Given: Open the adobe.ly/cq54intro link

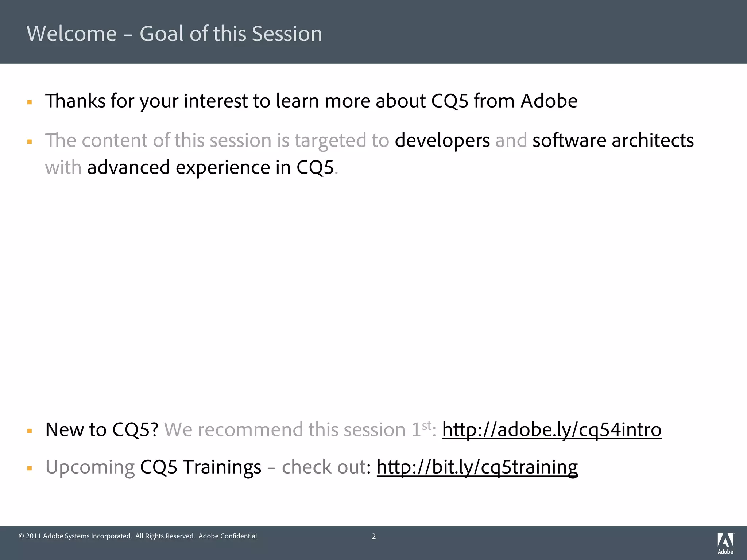Looking at the screenshot, I should (551, 429).
